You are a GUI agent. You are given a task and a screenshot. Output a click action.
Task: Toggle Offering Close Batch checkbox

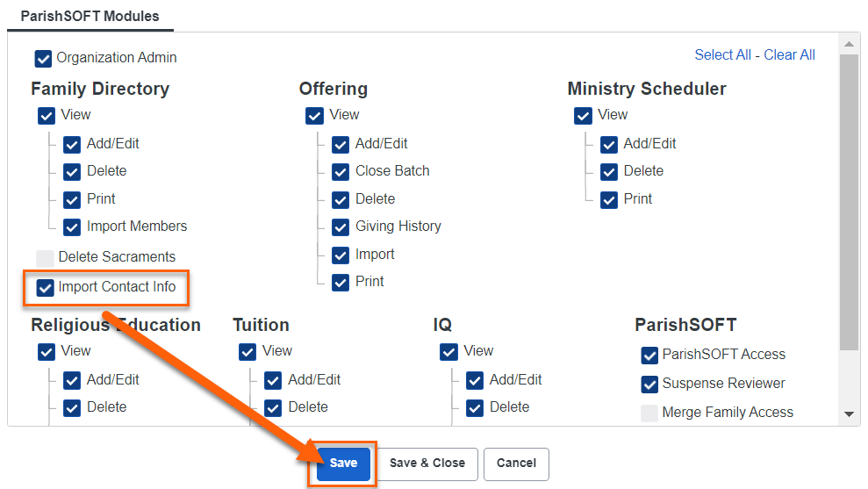(341, 172)
